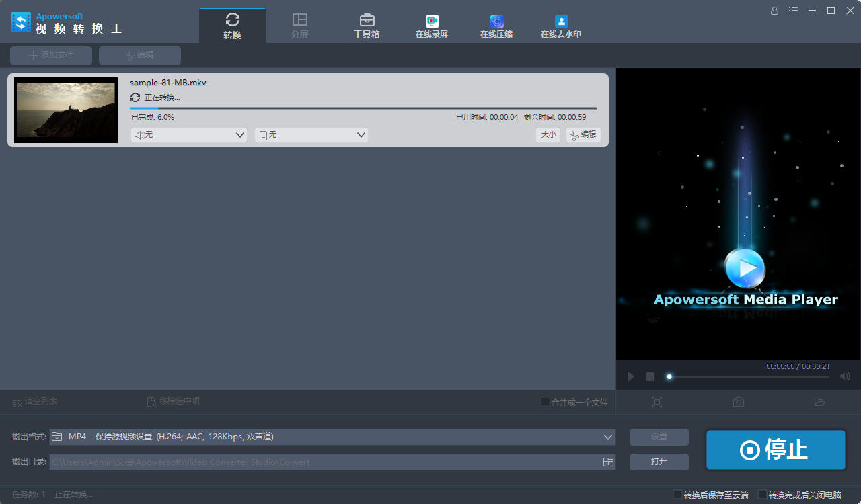The width and height of the screenshot is (861, 504).
Task: Click the conversion progress bar for sample-81-MB.mkv
Action: [x=363, y=108]
